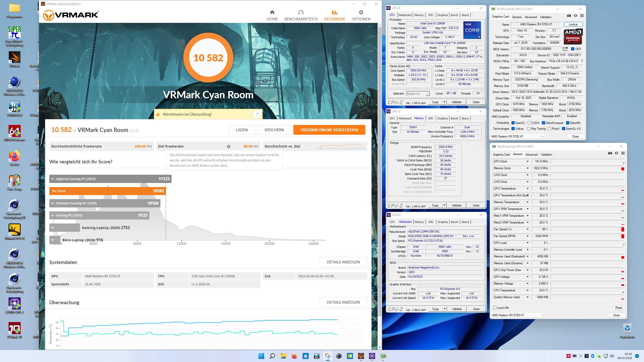The image size is (644, 362).
Task: Go to VRMark HOME page
Action: tap(272, 15)
